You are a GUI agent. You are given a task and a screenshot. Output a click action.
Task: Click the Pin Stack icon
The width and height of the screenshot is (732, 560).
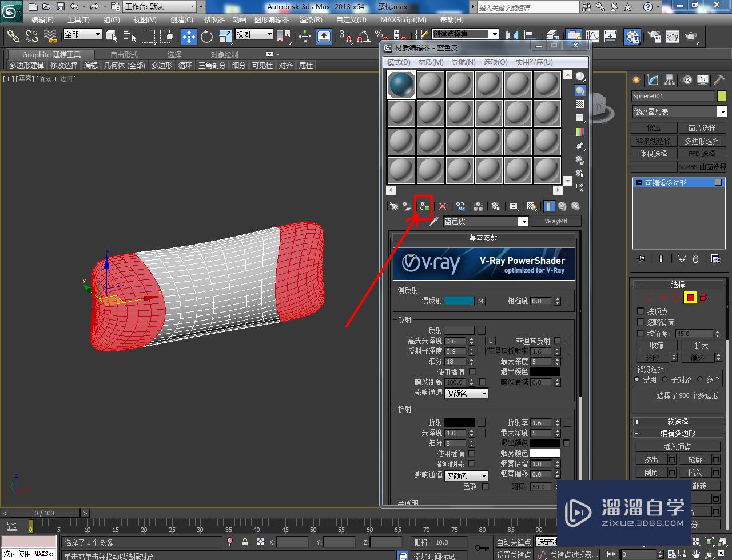click(x=641, y=259)
